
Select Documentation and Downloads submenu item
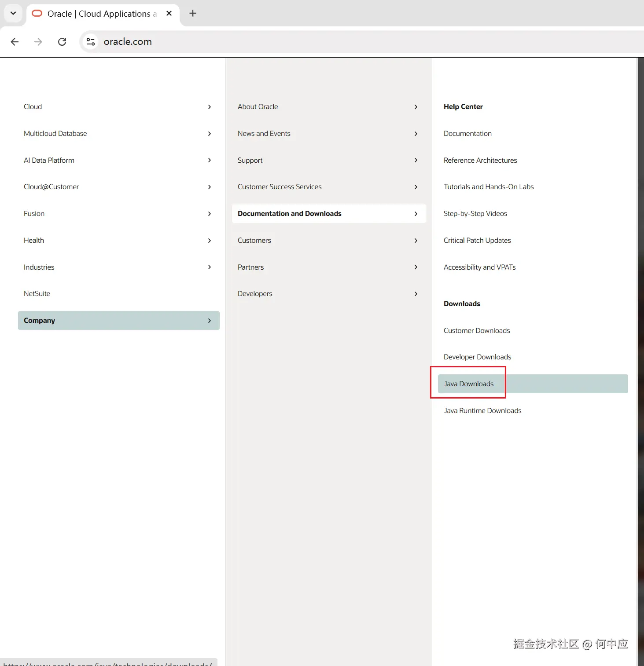click(x=329, y=214)
